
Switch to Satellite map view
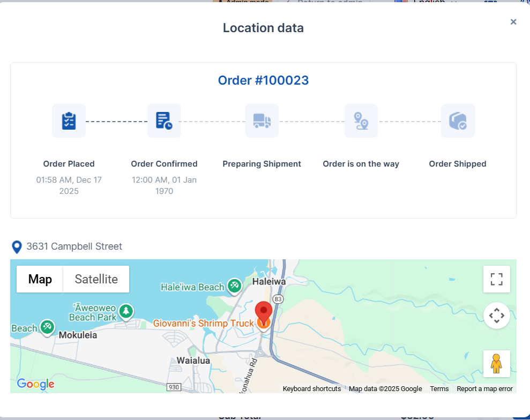click(96, 279)
